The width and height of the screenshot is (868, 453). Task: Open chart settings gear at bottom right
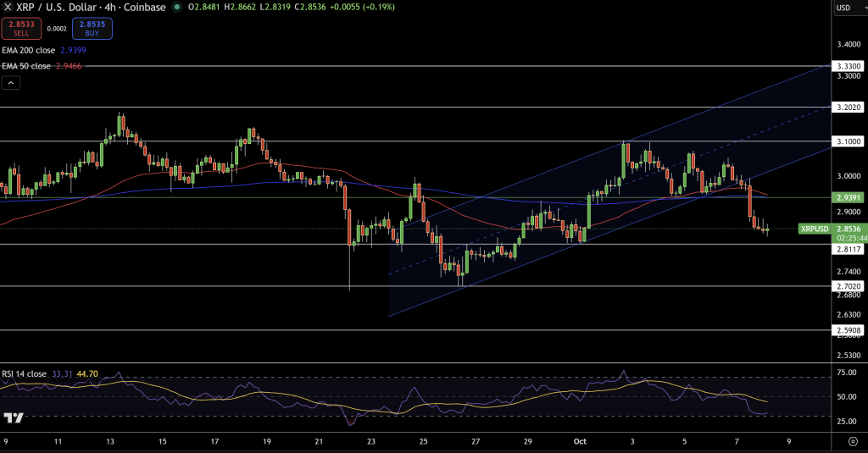[850, 440]
